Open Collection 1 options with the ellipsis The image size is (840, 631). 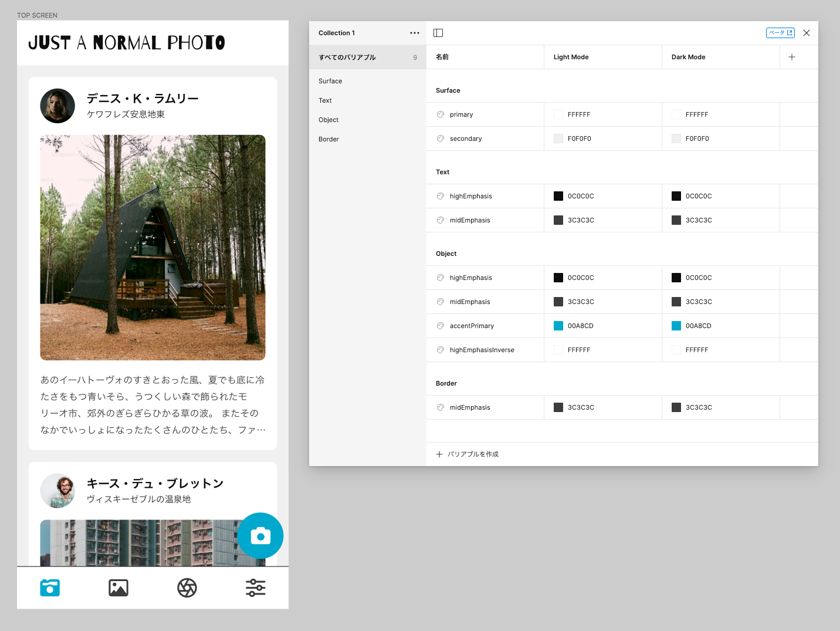415,33
